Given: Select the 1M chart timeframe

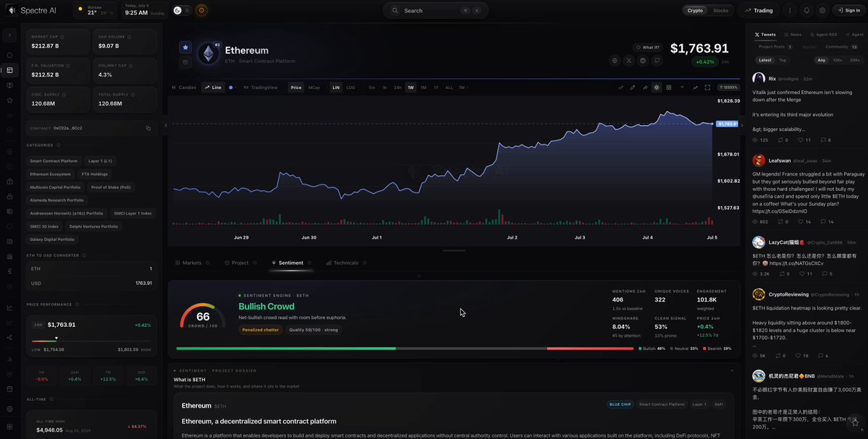Looking at the screenshot, I should click(x=424, y=88).
